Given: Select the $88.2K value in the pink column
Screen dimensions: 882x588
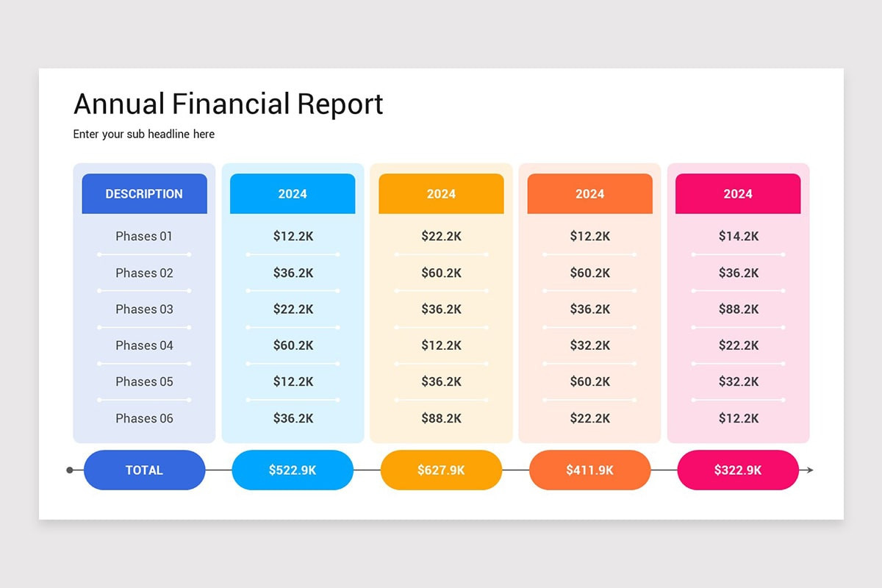Looking at the screenshot, I should coord(739,309).
